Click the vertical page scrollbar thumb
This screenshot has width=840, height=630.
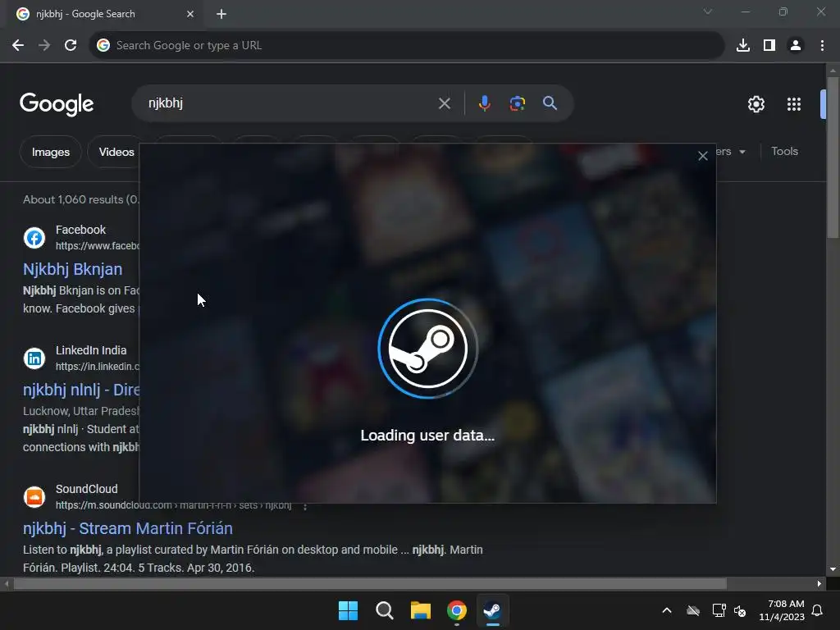[833, 157]
